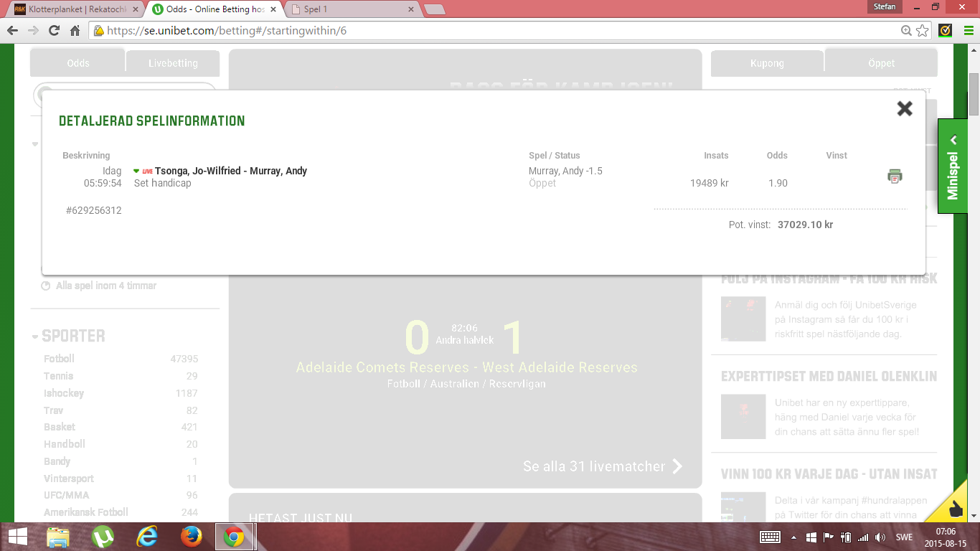Click the stake amount 19489 kr
Image resolution: width=980 pixels, height=551 pixels.
point(710,183)
